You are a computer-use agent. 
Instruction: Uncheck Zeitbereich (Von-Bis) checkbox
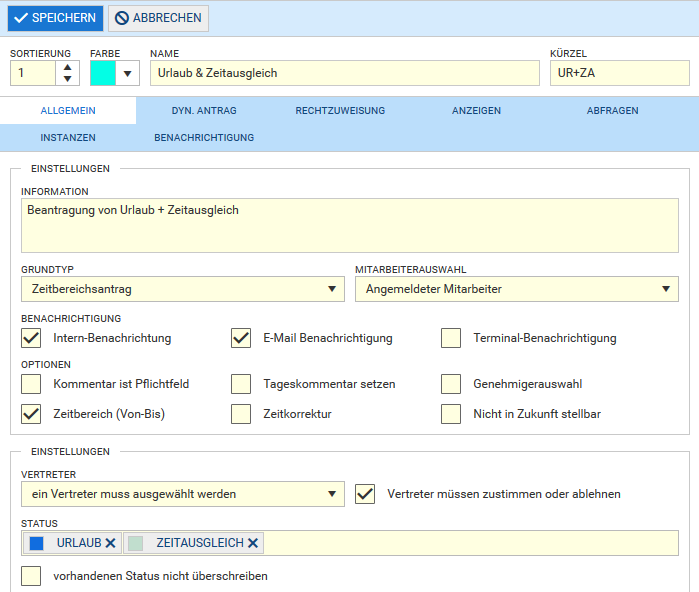tap(31, 414)
